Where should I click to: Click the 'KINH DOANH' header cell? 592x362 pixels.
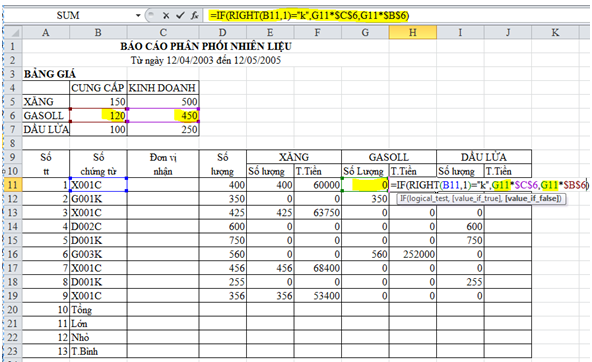point(163,88)
